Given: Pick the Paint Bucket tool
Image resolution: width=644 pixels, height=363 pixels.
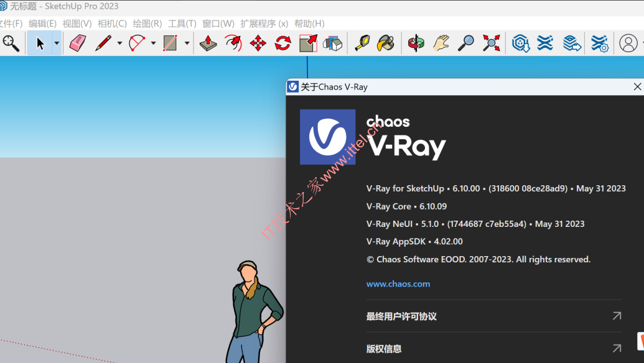Looking at the screenshot, I should [x=386, y=43].
